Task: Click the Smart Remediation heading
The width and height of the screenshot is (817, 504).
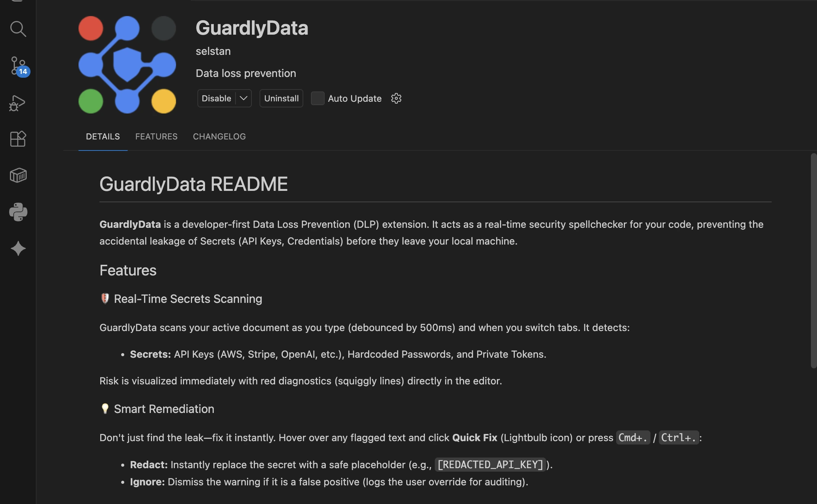Action: pyautogui.click(x=164, y=409)
